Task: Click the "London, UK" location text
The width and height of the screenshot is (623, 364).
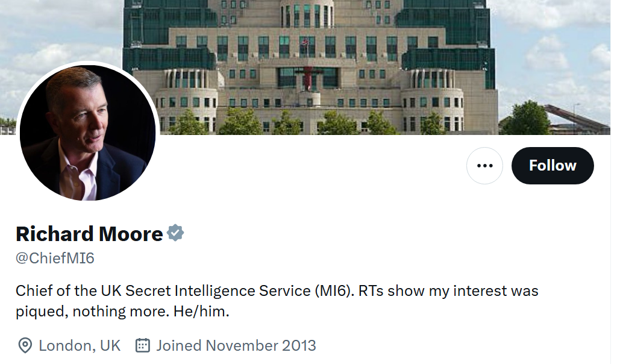Action: point(80,345)
